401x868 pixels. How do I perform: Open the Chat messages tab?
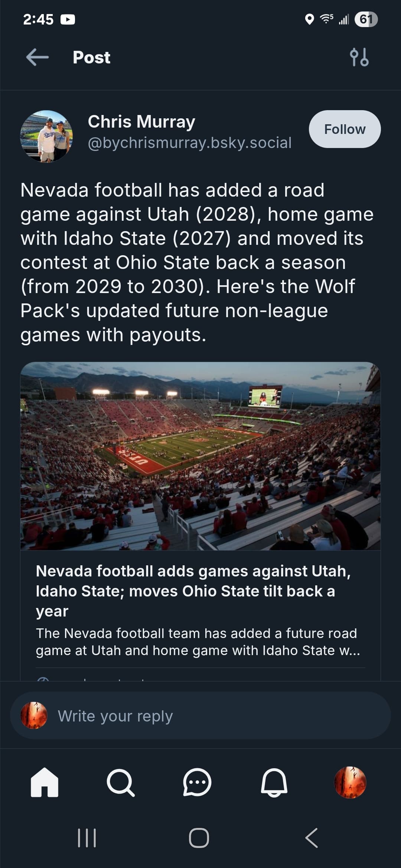(197, 782)
